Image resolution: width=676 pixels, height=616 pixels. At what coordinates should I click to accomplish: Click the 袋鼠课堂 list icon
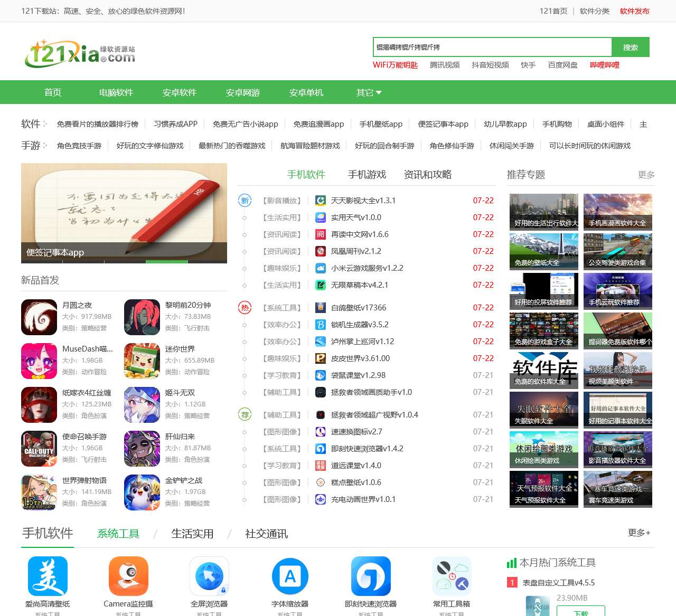tap(321, 375)
